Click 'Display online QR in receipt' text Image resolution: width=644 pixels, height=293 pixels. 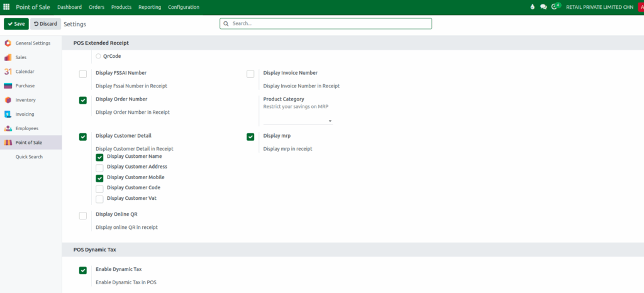click(x=126, y=227)
